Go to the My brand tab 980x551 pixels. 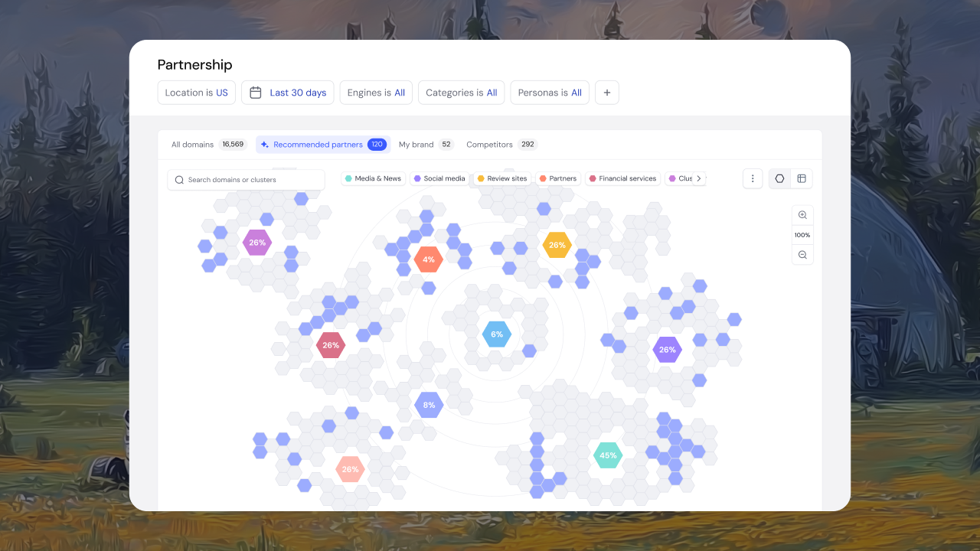[426, 144]
